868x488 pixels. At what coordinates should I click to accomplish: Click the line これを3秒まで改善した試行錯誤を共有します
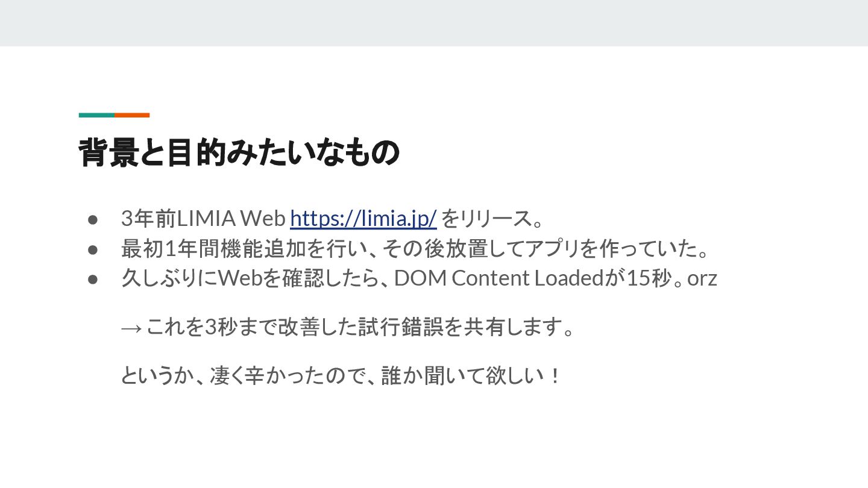click(x=359, y=327)
